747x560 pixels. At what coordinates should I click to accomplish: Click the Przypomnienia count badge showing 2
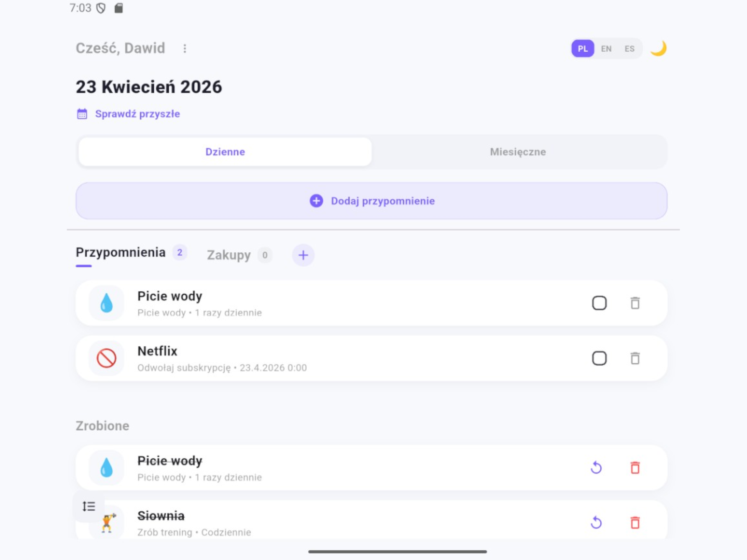[x=180, y=252]
